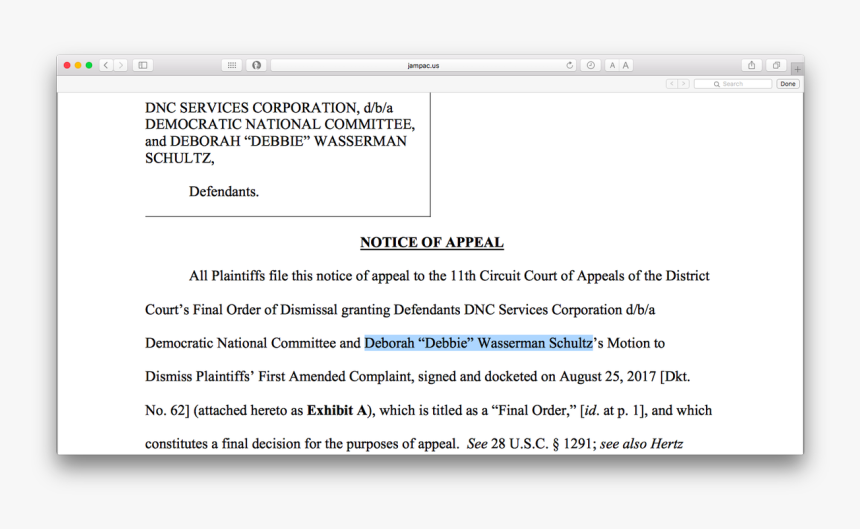
Task: Show the Safari sidebar
Action: pyautogui.click(x=143, y=65)
